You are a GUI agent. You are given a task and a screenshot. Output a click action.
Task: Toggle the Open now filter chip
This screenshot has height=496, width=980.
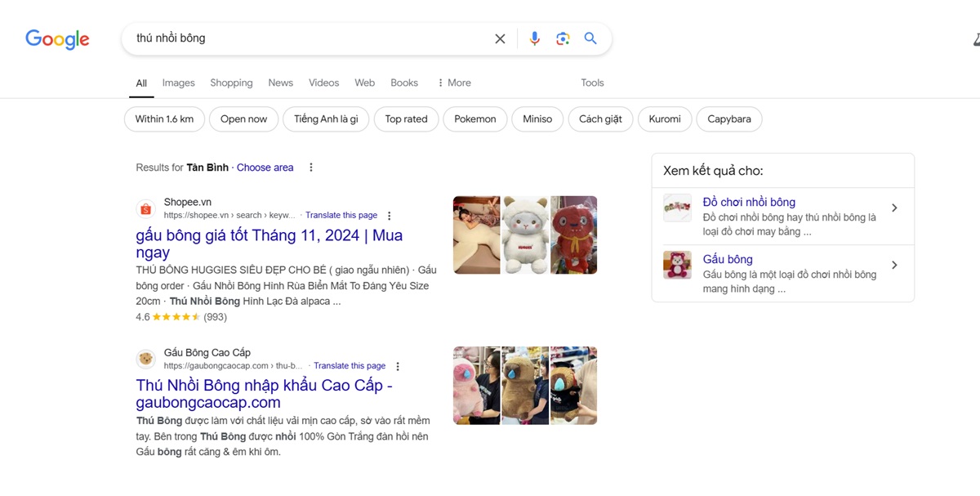pyautogui.click(x=243, y=119)
